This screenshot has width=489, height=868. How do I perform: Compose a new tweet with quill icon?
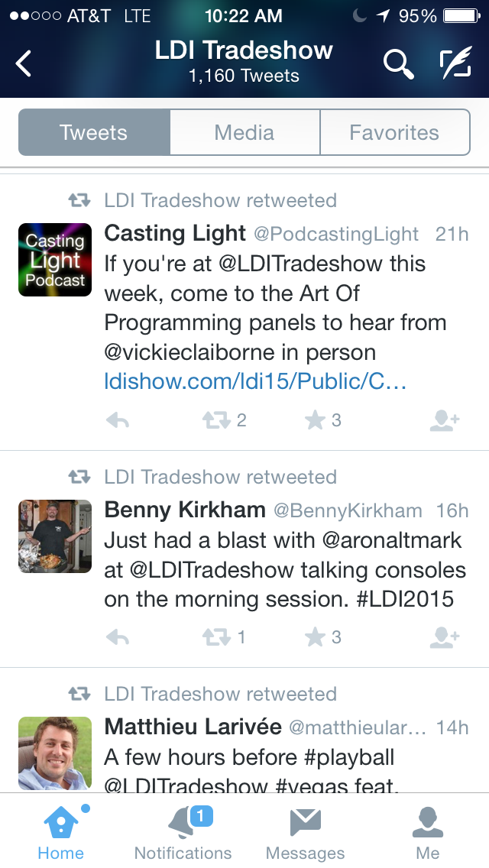pos(455,64)
